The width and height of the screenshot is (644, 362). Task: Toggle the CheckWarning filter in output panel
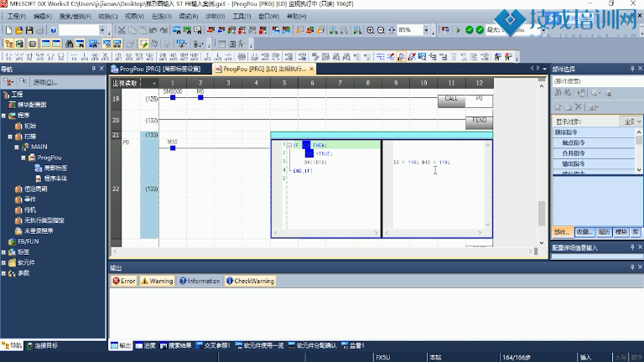pos(250,281)
